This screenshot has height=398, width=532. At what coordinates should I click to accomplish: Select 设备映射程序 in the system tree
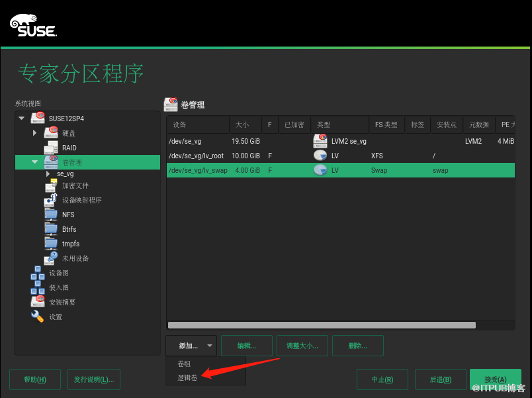82,200
